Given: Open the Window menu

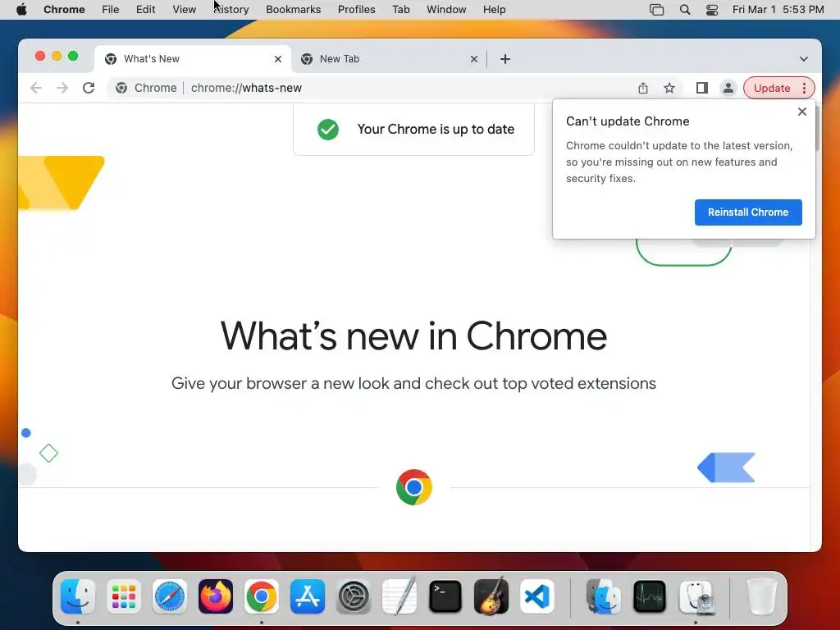Looking at the screenshot, I should tap(446, 10).
